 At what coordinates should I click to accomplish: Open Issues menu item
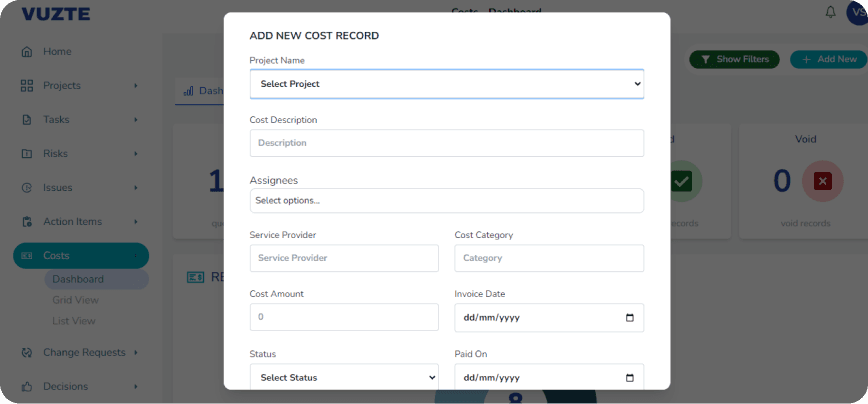[x=58, y=188]
